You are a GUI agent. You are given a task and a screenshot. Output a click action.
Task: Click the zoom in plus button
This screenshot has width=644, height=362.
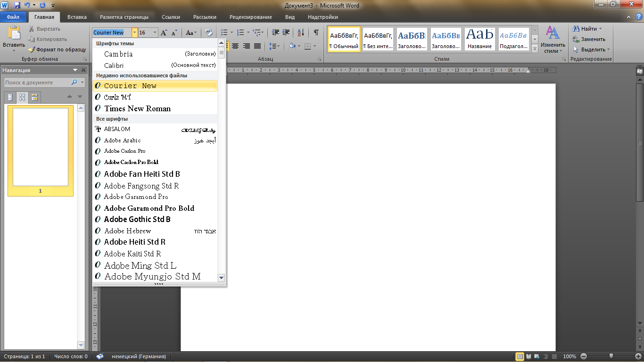tap(637, 356)
